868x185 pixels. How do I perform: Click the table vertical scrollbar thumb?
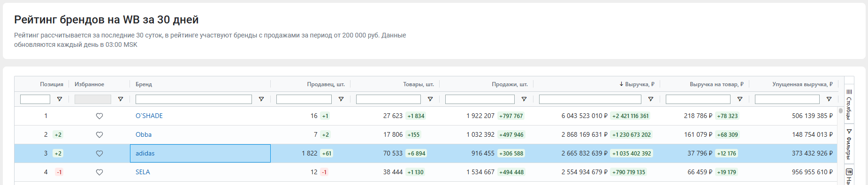click(x=841, y=111)
